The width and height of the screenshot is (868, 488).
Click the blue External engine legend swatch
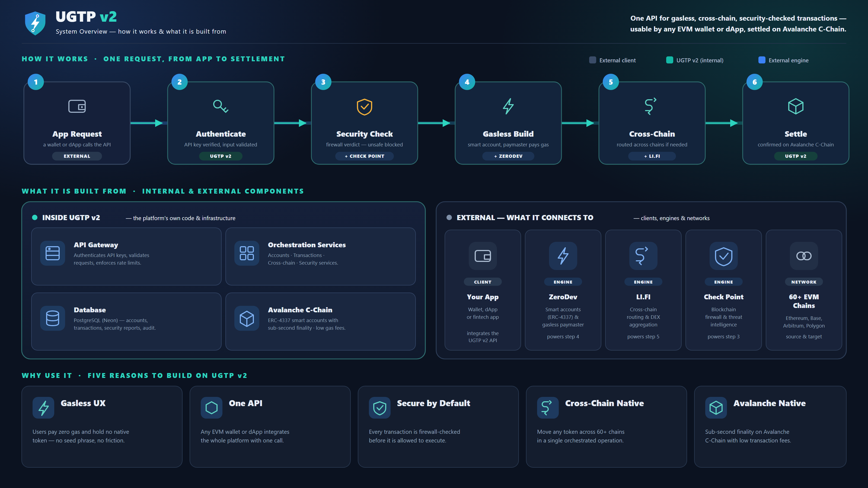[761, 60]
